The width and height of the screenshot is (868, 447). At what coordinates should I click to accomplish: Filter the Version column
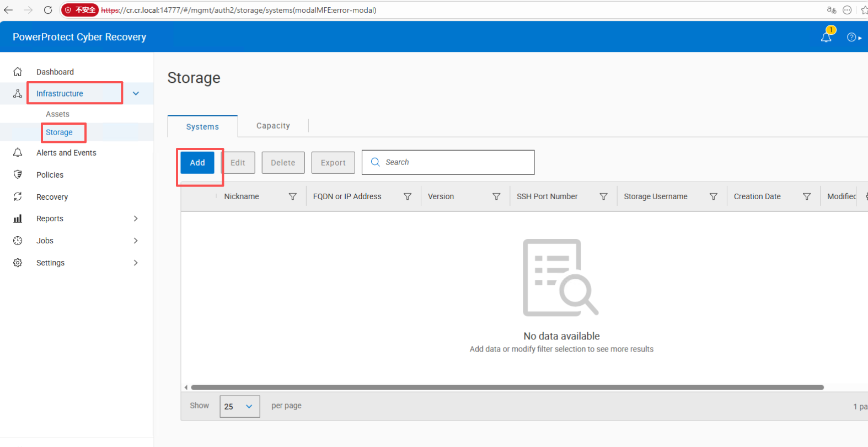point(496,196)
